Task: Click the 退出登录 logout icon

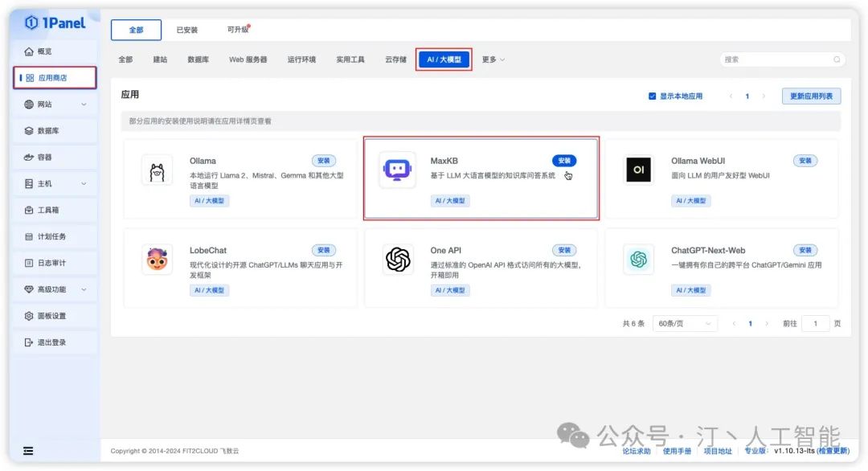Action: click(x=29, y=342)
